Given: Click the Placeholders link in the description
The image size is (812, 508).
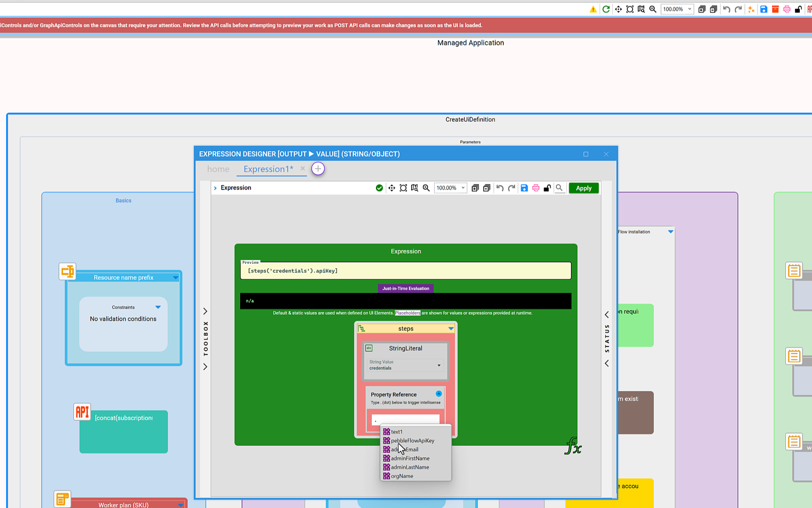Looking at the screenshot, I should tap(407, 313).
